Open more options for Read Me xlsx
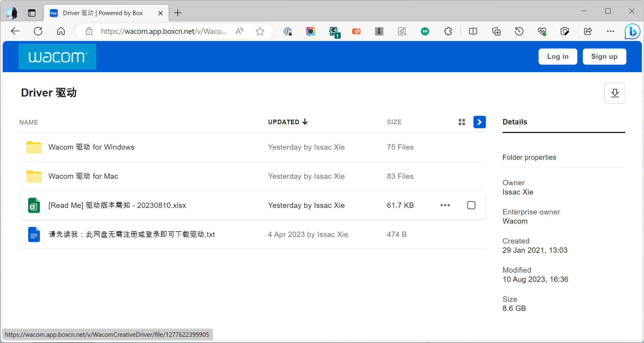644x343 pixels. tap(445, 205)
